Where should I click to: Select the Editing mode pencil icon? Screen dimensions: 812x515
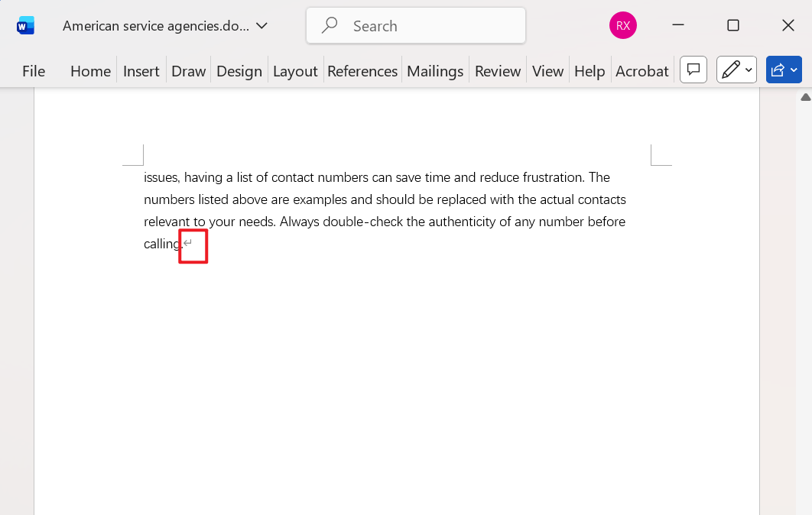(x=732, y=70)
